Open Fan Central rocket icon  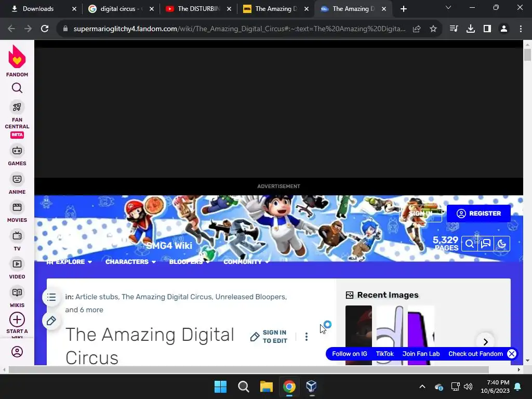[x=17, y=107]
